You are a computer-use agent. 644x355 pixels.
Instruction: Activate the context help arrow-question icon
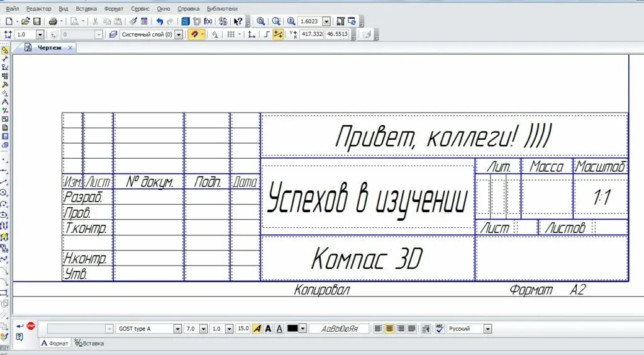[238, 21]
